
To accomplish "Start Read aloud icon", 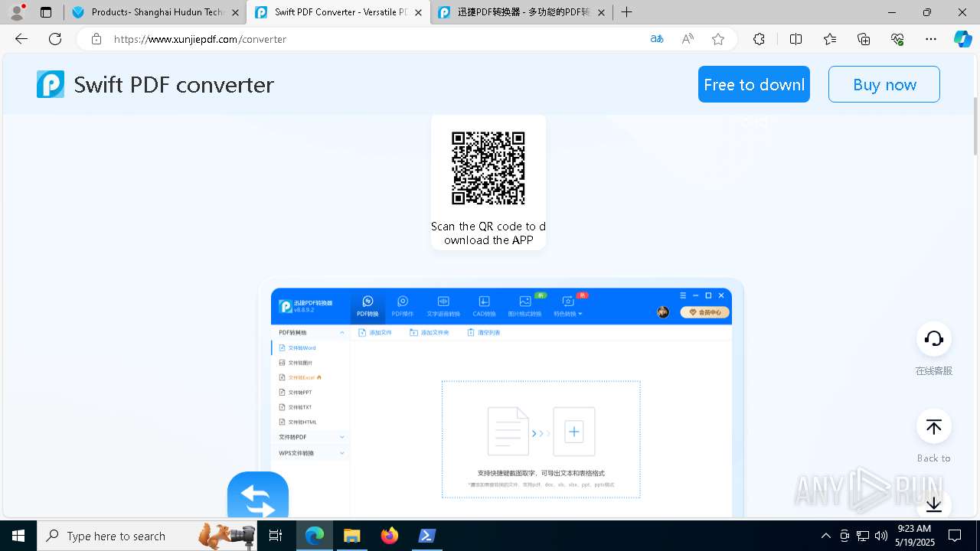I will click(688, 39).
